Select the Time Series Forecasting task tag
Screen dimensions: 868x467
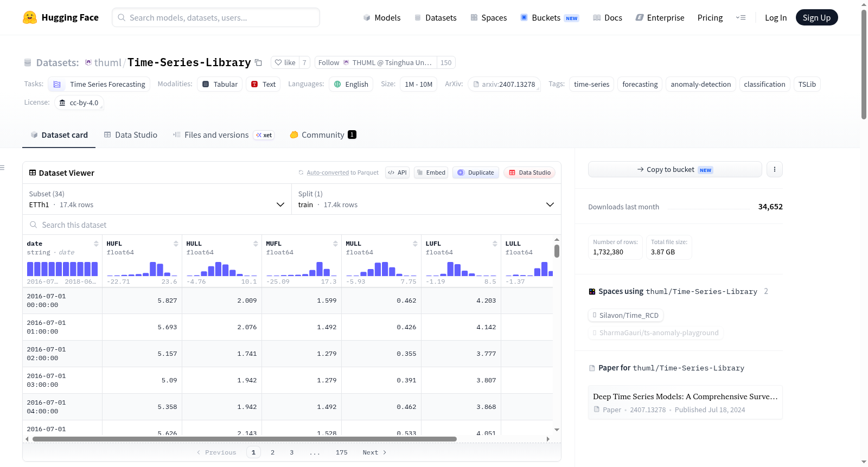99,84
